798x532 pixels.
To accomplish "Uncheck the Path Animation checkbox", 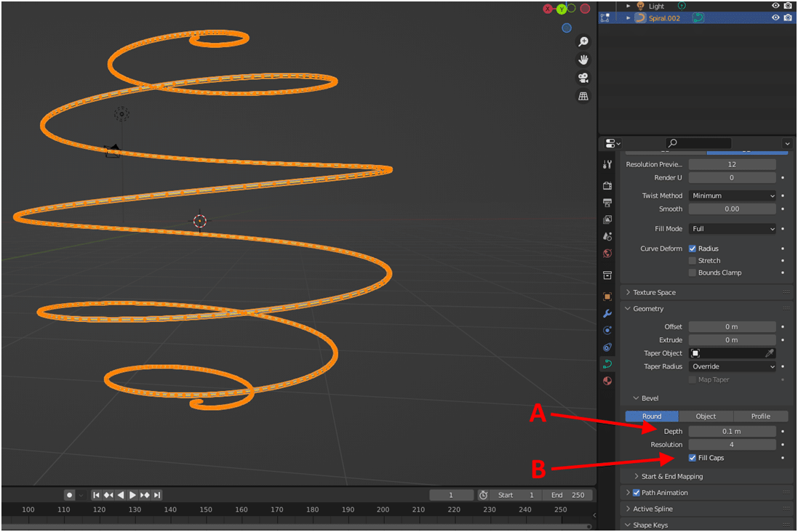I will 637,492.
